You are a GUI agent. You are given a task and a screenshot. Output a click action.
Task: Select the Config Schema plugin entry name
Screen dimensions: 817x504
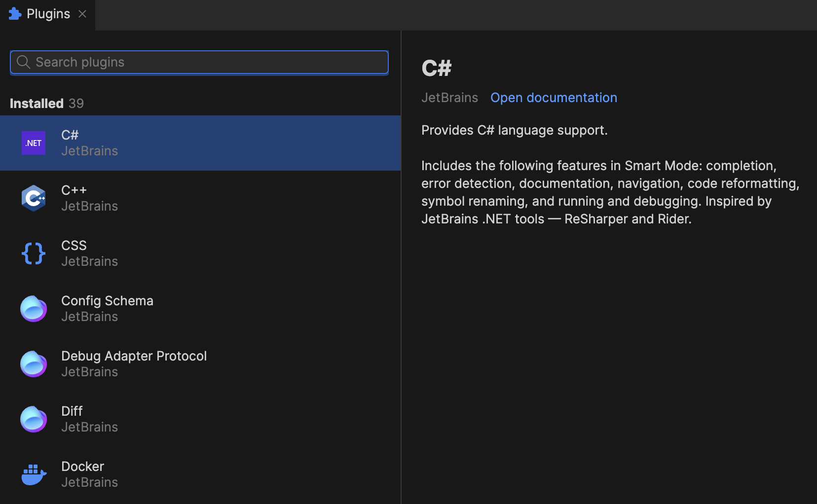click(x=107, y=301)
